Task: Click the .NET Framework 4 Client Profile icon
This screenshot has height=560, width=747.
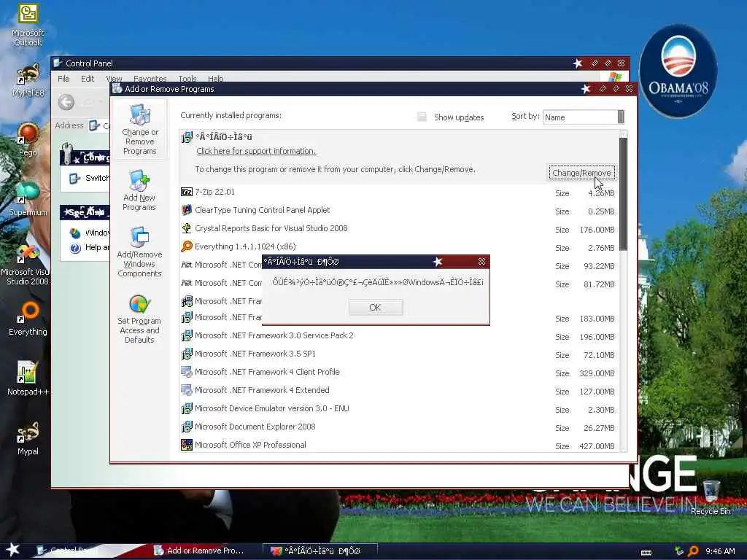Action: tap(187, 372)
